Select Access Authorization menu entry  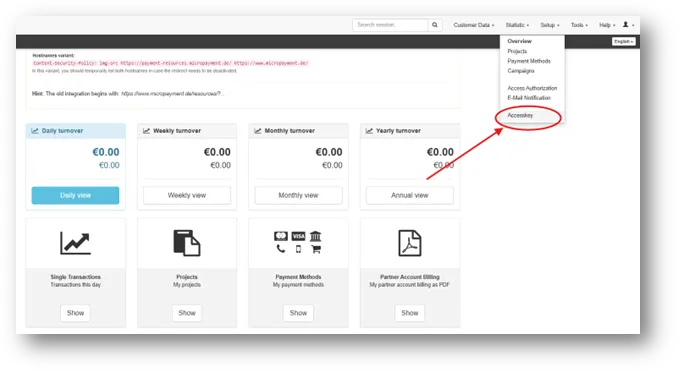click(x=532, y=88)
